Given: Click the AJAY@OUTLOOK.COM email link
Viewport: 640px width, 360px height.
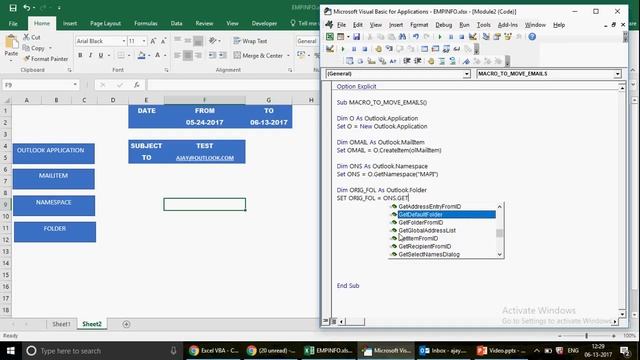Looking at the screenshot, I should (x=205, y=158).
